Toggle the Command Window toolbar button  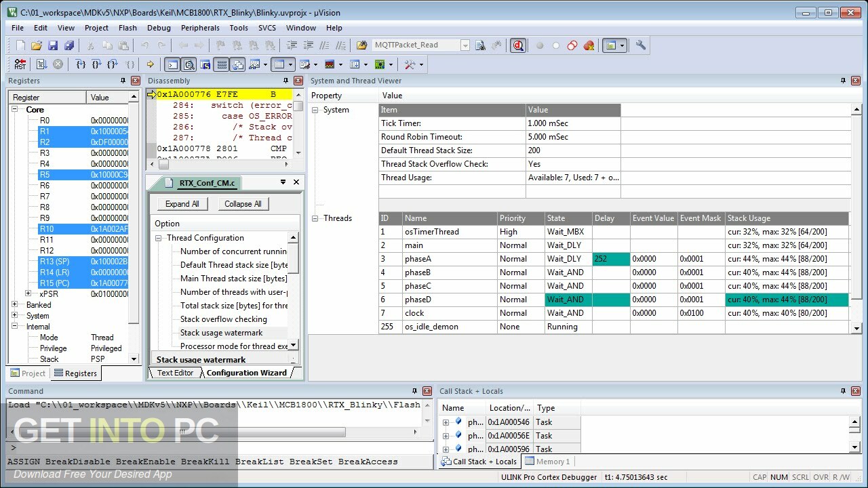173,64
